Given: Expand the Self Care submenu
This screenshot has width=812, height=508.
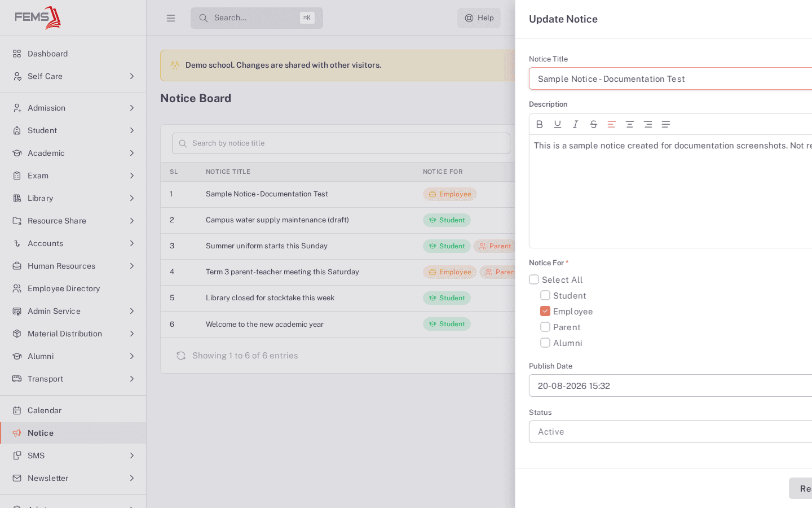Looking at the screenshot, I should click(x=73, y=76).
